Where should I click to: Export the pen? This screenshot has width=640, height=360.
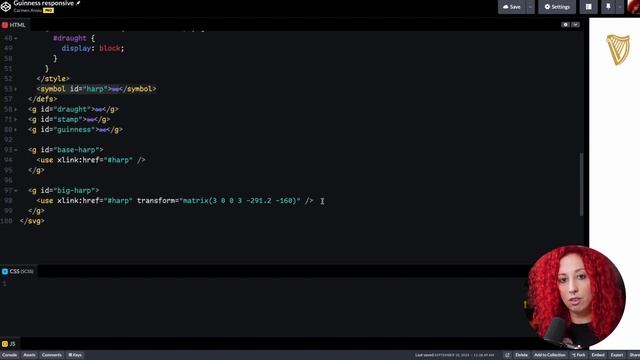[617, 355]
